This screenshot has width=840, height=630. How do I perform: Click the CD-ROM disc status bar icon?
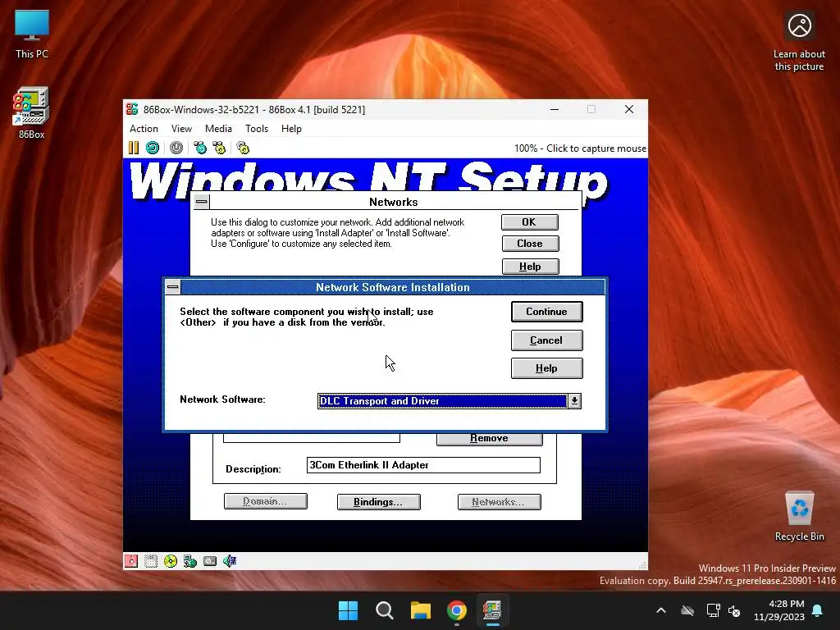(x=171, y=561)
